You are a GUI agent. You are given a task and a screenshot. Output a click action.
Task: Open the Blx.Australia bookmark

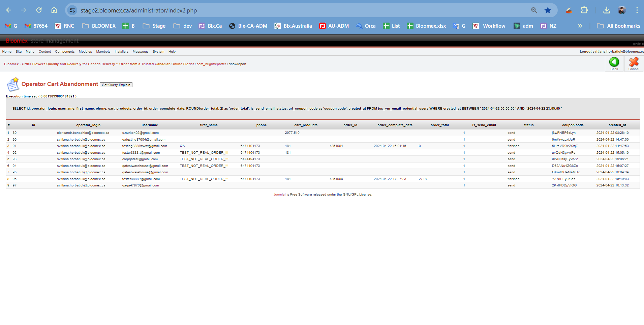click(x=293, y=26)
